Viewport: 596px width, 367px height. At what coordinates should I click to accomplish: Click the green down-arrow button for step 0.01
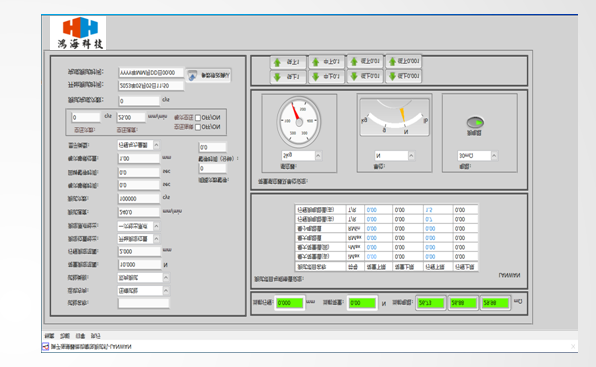click(365, 76)
